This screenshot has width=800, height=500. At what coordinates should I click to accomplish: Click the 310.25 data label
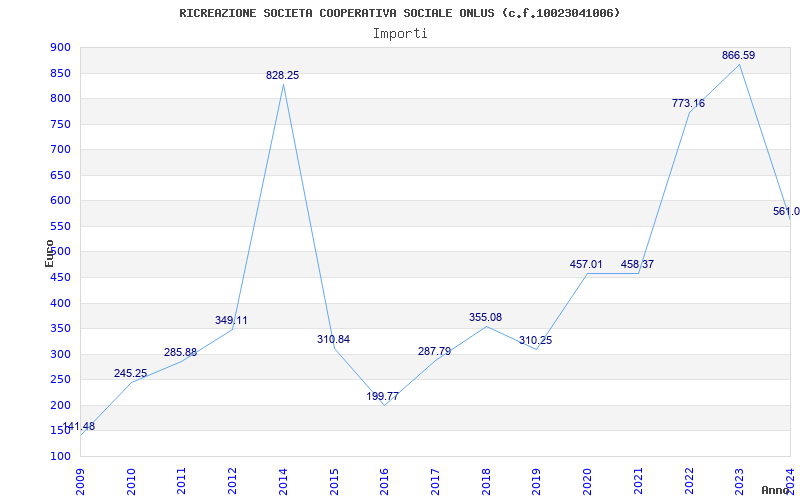click(535, 340)
